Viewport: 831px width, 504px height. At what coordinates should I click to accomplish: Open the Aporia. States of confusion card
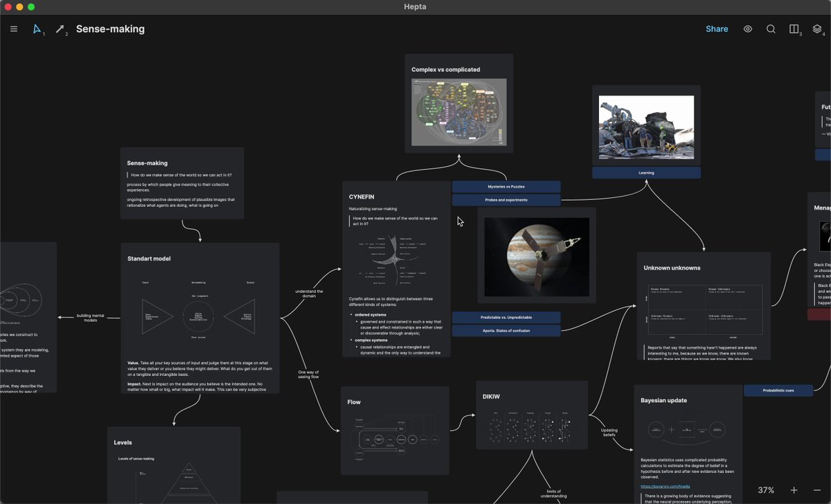click(x=506, y=331)
